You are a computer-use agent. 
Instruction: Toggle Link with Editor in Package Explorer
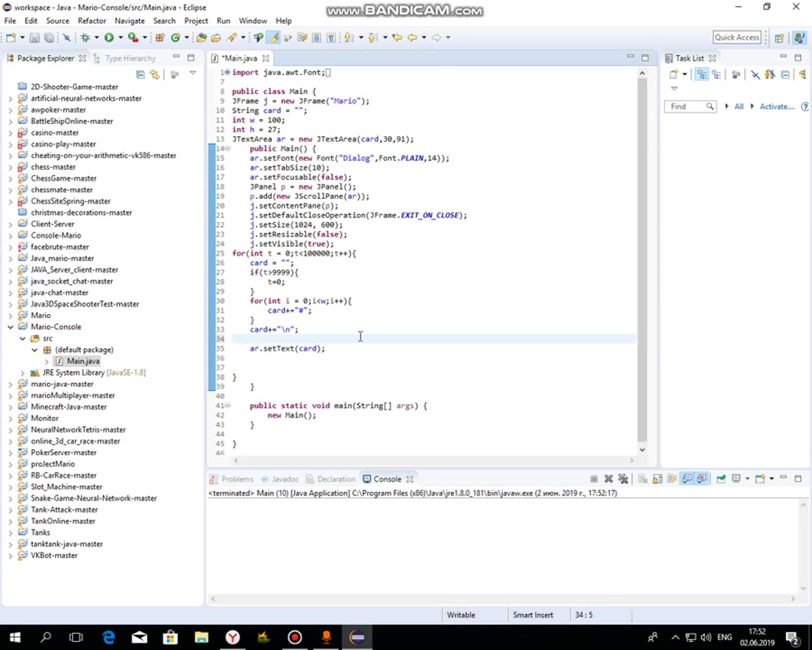(155, 74)
